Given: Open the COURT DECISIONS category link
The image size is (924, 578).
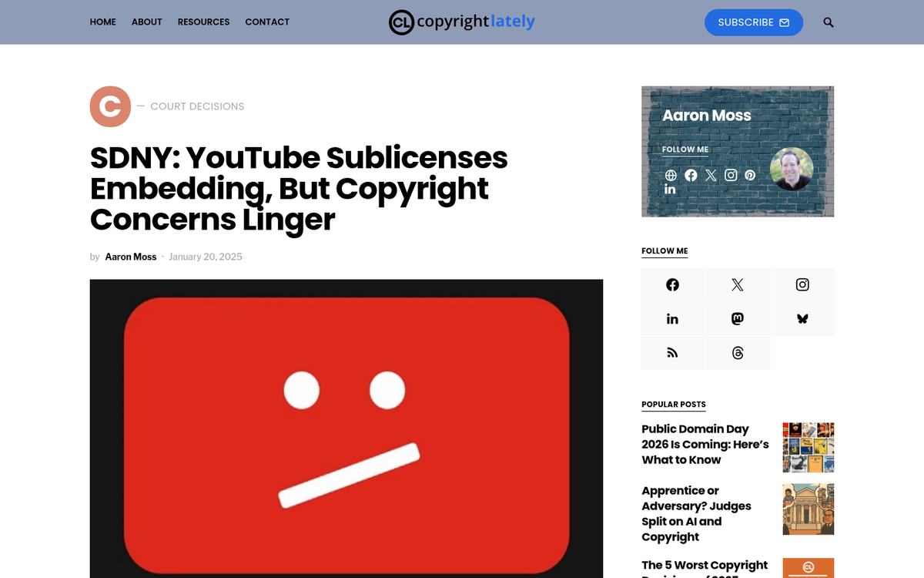Looking at the screenshot, I should 197,106.
